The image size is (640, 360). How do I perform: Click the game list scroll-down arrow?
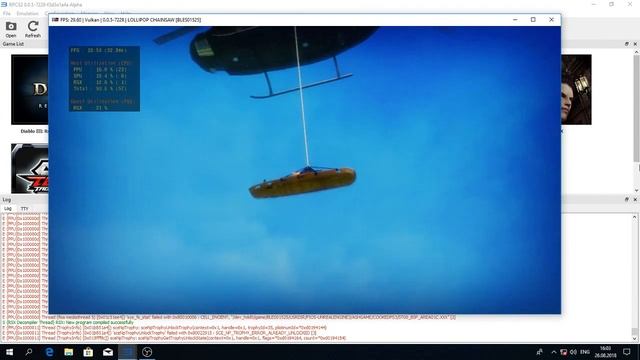click(636, 190)
